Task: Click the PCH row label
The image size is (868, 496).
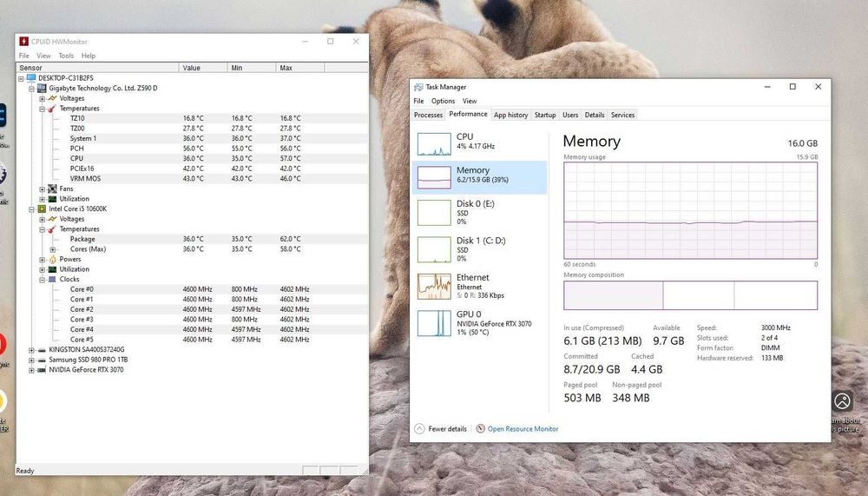Action: [77, 149]
